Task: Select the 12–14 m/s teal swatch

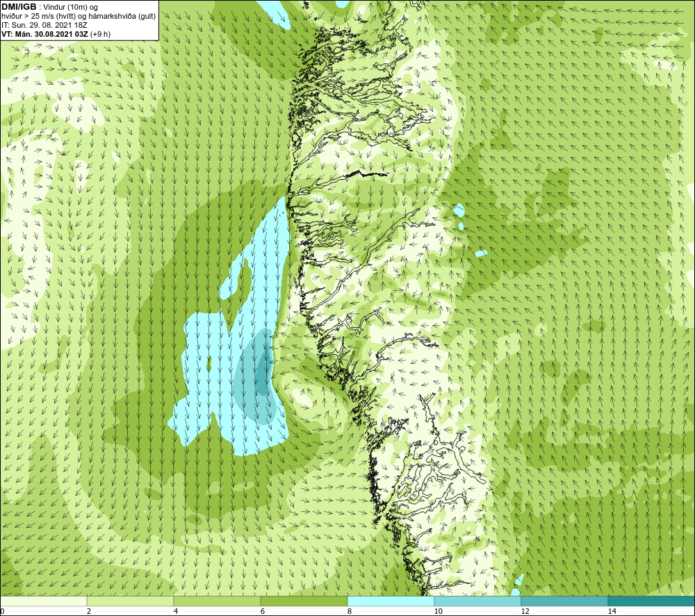Action: pos(564,601)
